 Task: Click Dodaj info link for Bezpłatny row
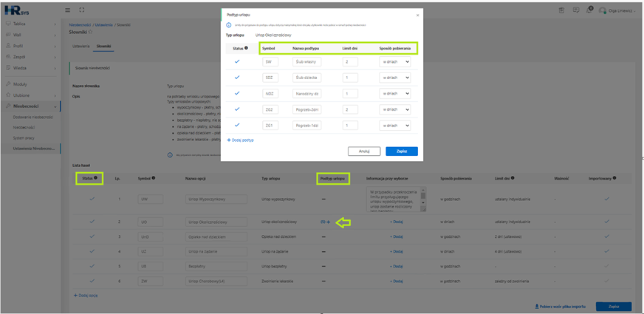[397, 266]
